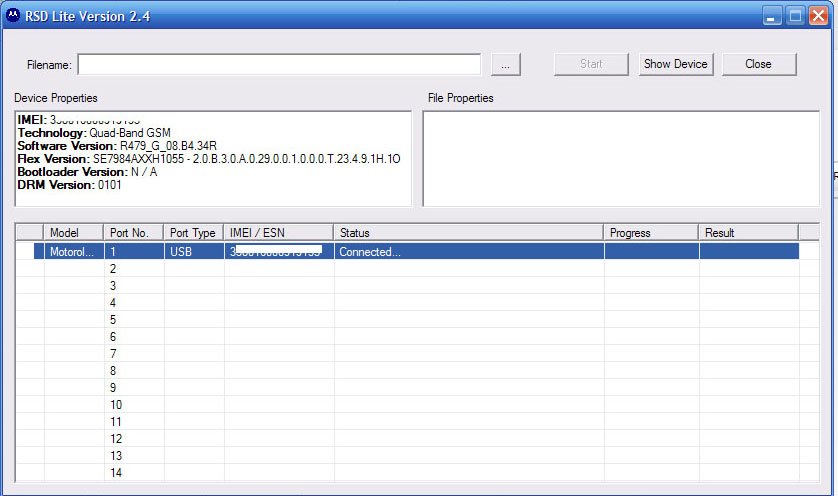
Task: Select port number 9 row
Action: (417, 388)
